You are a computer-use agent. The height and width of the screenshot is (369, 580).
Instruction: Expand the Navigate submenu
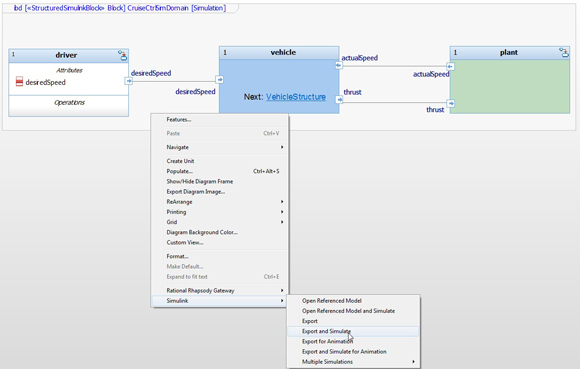click(220, 147)
